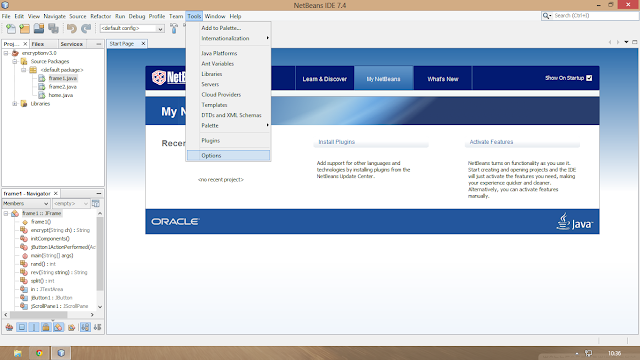Open File Explorer from the taskbar

click(x=18, y=353)
